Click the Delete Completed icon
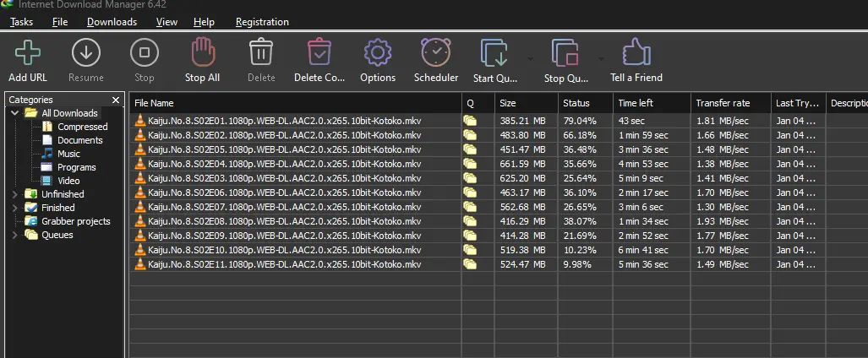The image size is (868, 358). click(319, 53)
